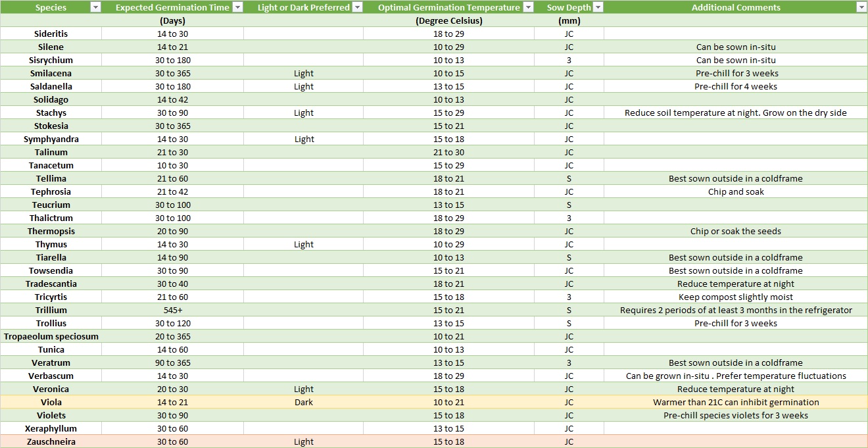Screen dimensions: 868x448
Task: Select the Thalictrum species cell
Action: [51, 218]
